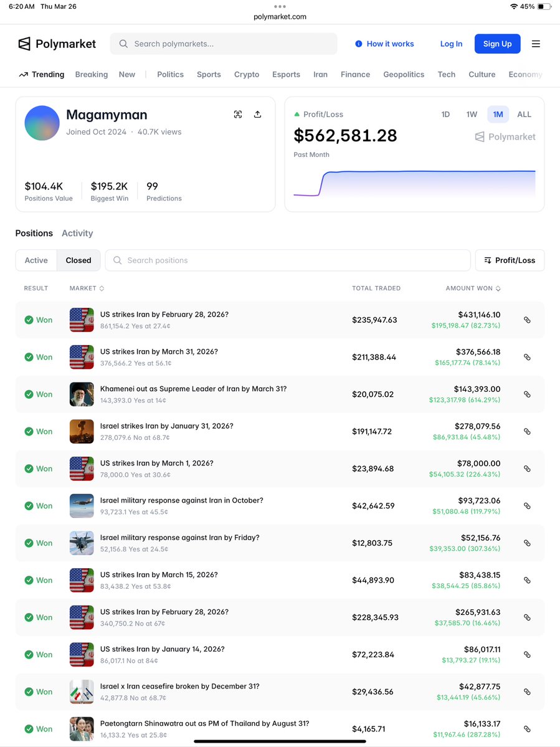Click the $562,581.28 profit value
The width and height of the screenshot is (560, 747).
click(x=345, y=136)
